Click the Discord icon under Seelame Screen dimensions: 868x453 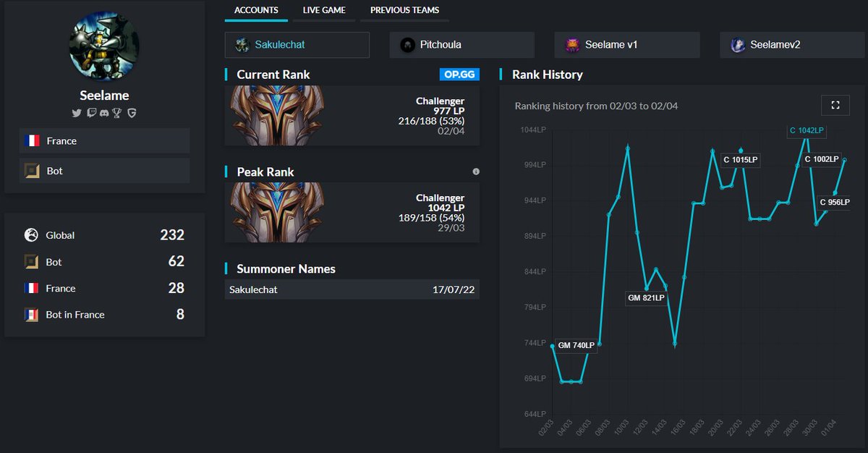click(105, 113)
